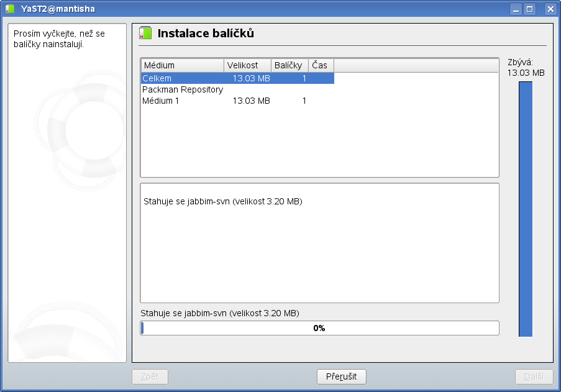
Task: Click the log text about jabbim-svn download
Action: coord(223,201)
